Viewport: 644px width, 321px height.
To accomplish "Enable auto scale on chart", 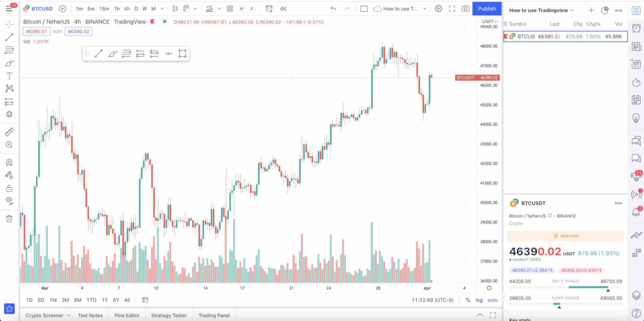I will (492, 300).
